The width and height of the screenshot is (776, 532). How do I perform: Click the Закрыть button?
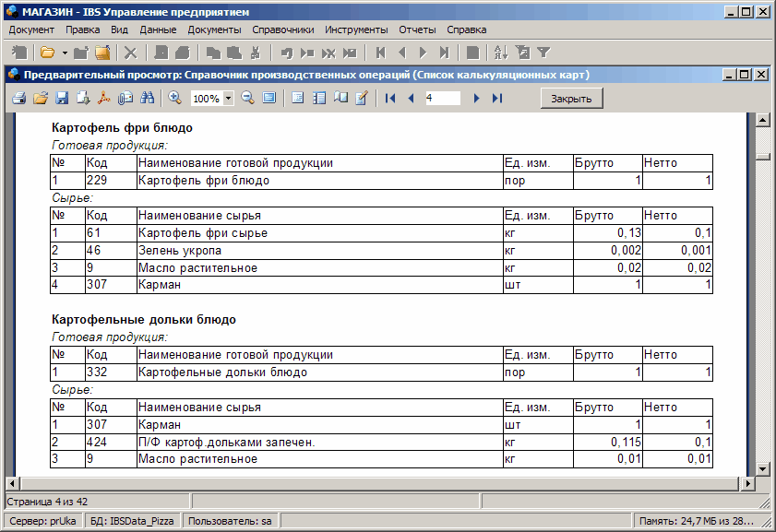[x=571, y=99]
